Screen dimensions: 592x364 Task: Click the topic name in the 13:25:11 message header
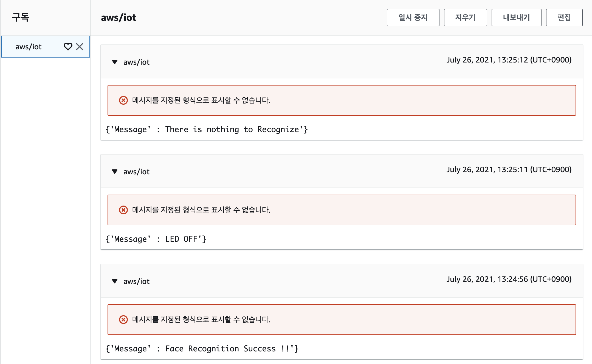[136, 172]
